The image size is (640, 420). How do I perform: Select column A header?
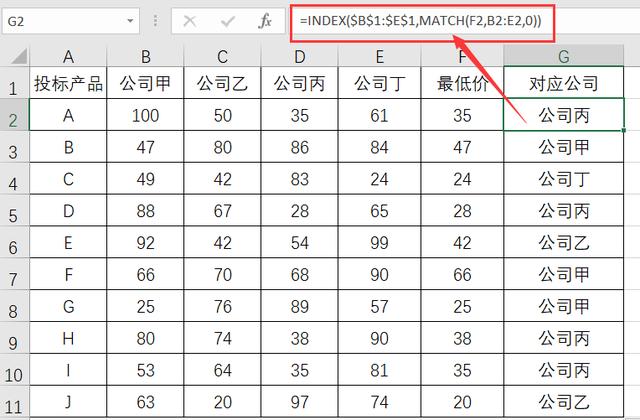pos(68,57)
